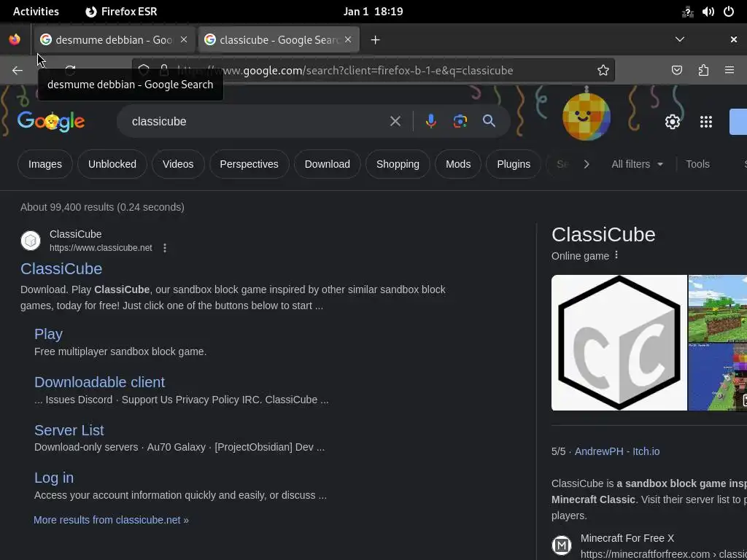Start voice search with the microphone
The height and width of the screenshot is (560, 747).
click(430, 122)
